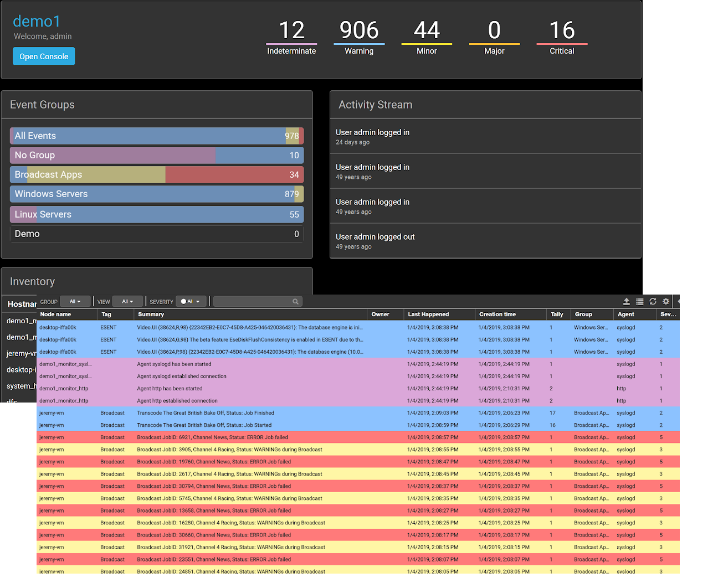Click the upload/export icon in event toolbar
The height and width of the screenshot is (588, 718).
click(626, 301)
